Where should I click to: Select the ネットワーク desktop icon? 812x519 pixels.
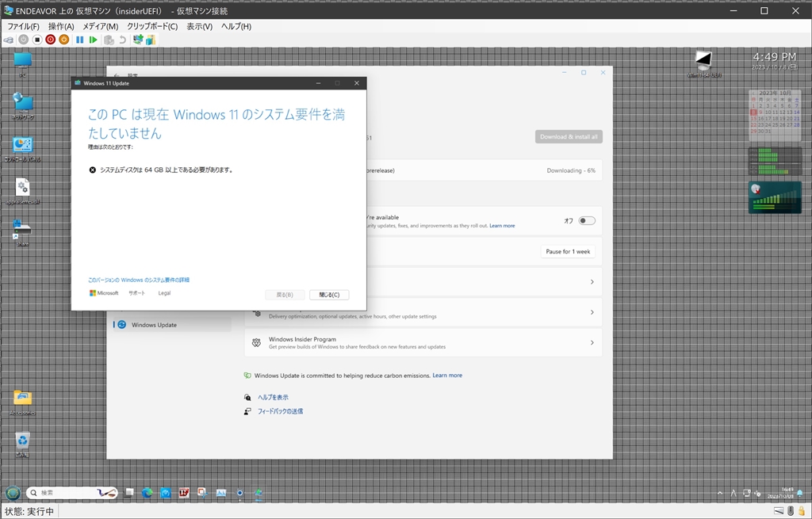(x=22, y=106)
